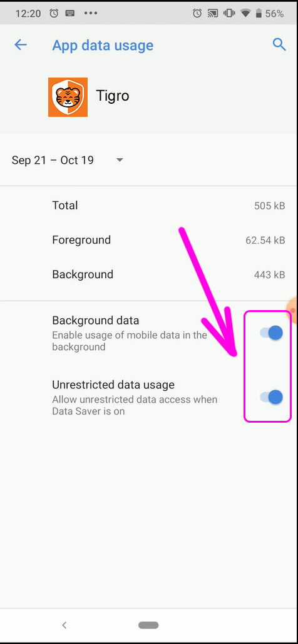Screen dimensions: 298x644
Task: Select the Unrestricted data usage setting row
Action: [x=149, y=398]
